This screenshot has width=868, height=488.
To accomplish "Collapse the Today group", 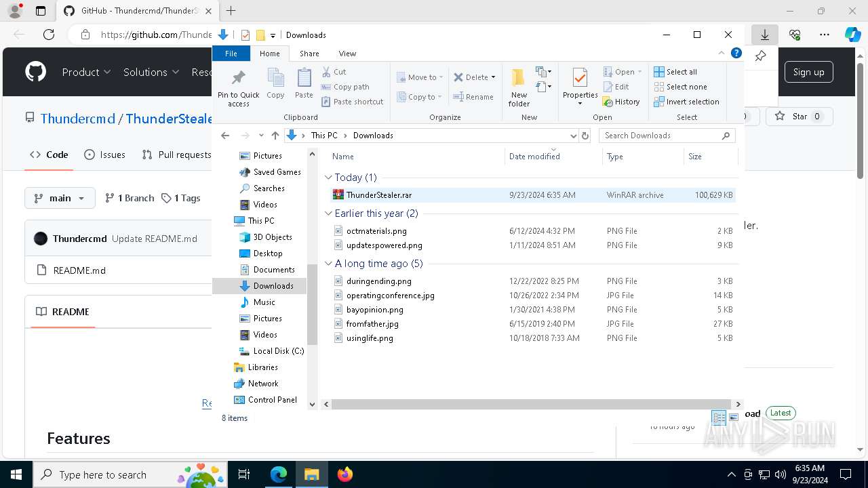I will coord(328,178).
